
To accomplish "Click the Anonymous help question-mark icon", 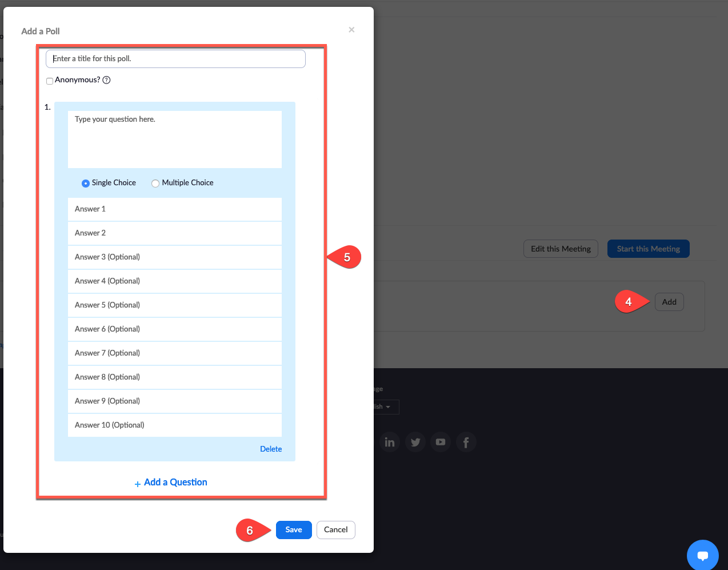I will [106, 80].
